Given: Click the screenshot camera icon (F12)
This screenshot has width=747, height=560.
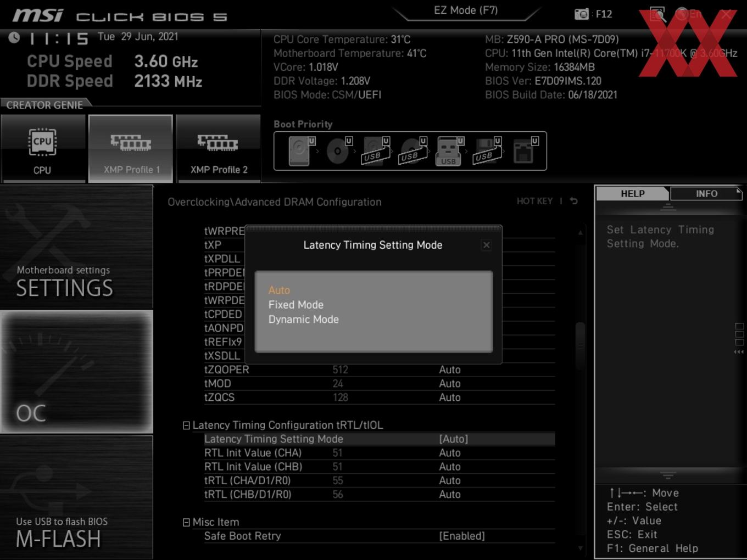Looking at the screenshot, I should coord(582,14).
